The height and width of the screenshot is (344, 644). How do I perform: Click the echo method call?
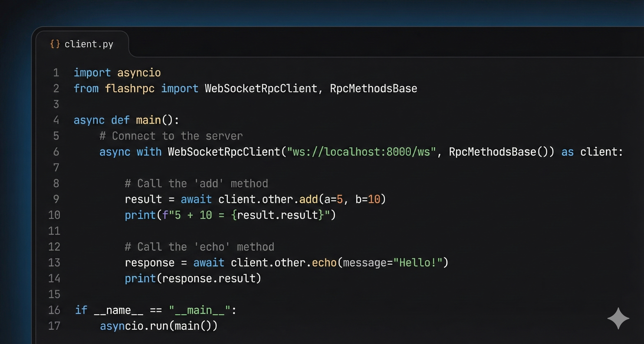pyautogui.click(x=324, y=263)
